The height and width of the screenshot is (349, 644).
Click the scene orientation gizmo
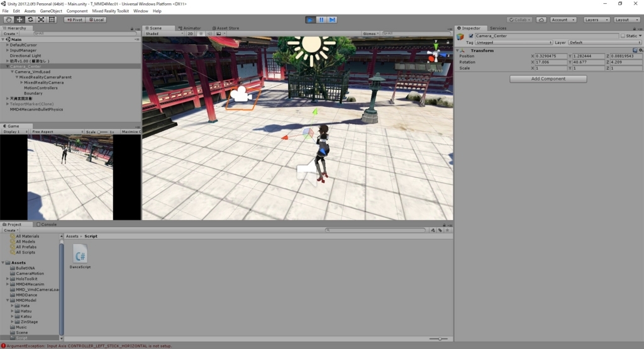click(436, 54)
